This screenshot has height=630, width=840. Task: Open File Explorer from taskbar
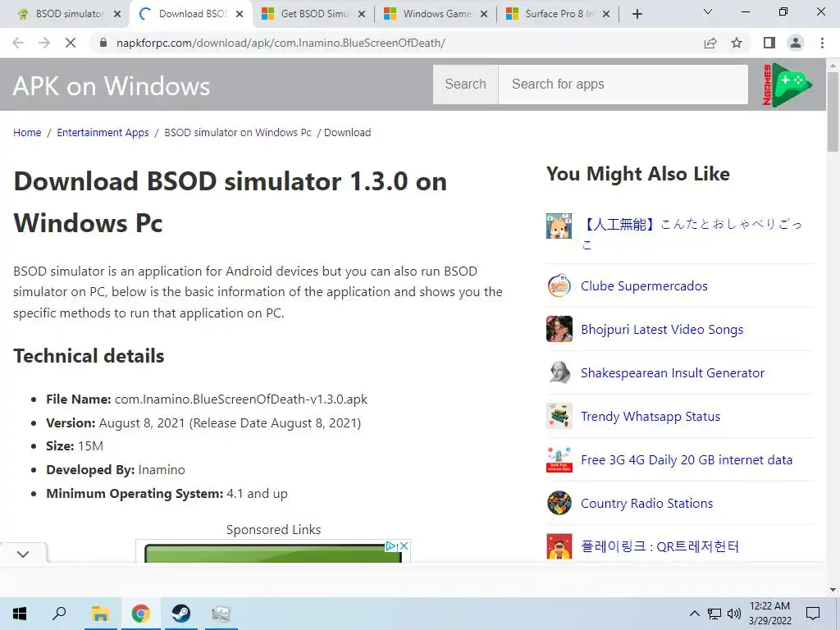click(x=100, y=614)
